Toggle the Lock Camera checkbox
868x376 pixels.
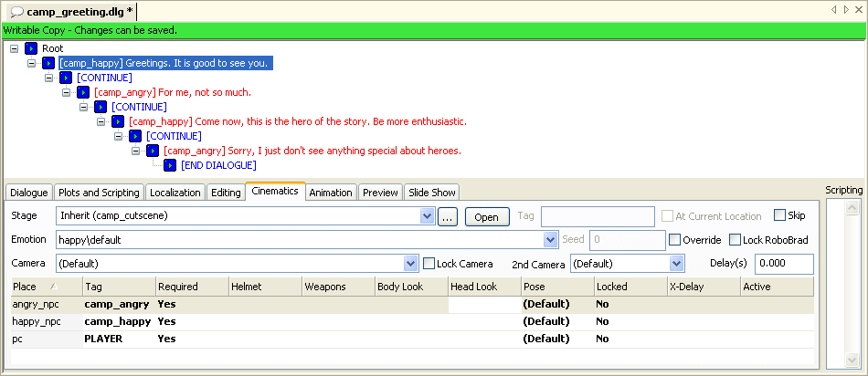(429, 264)
